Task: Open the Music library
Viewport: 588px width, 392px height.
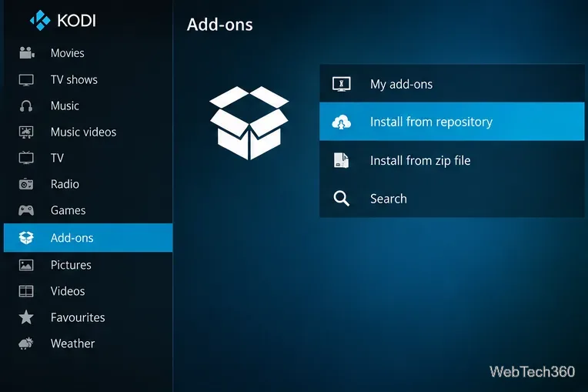Action: (89, 106)
